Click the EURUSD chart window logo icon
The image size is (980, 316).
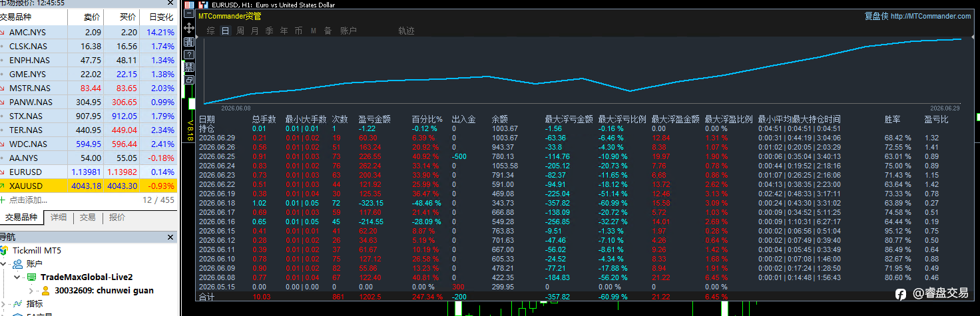pyautogui.click(x=204, y=5)
